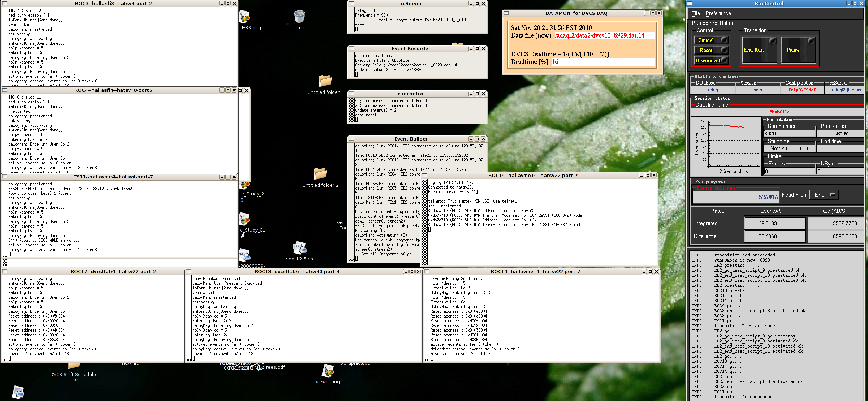Click the Pause transition button
This screenshot has height=401, width=868.
(799, 50)
